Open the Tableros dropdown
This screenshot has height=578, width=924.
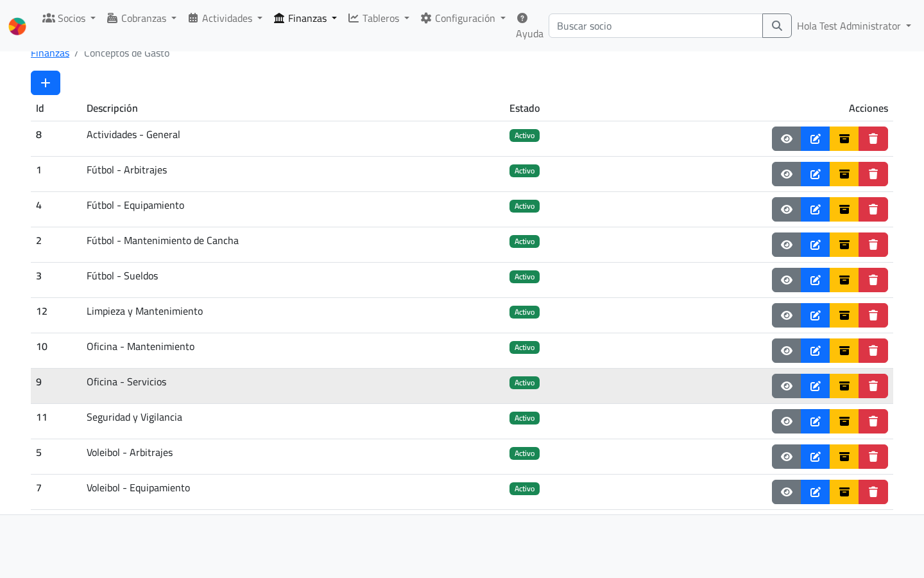pyautogui.click(x=379, y=18)
